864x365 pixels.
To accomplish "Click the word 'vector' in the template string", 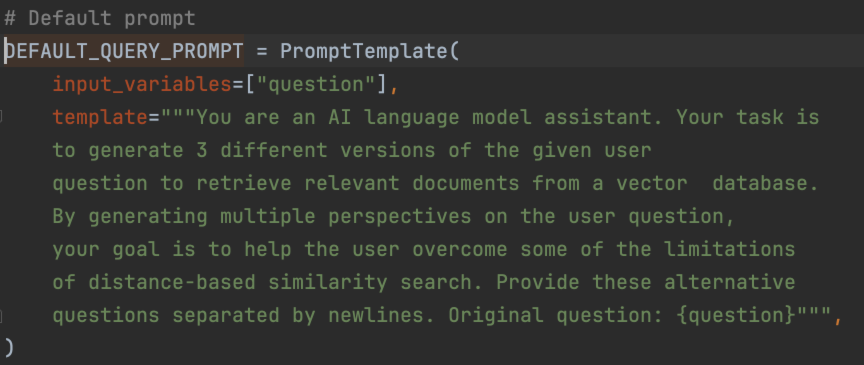I will 652,184.
